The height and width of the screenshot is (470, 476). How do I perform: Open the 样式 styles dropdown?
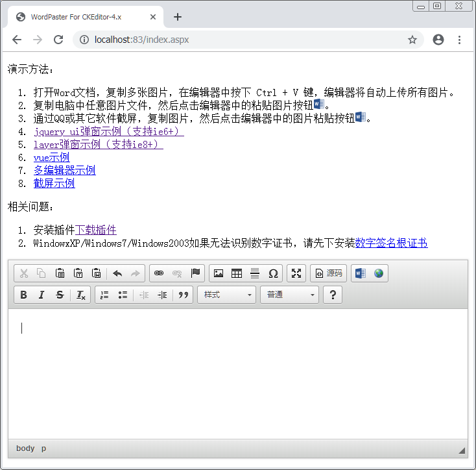pyautogui.click(x=227, y=295)
